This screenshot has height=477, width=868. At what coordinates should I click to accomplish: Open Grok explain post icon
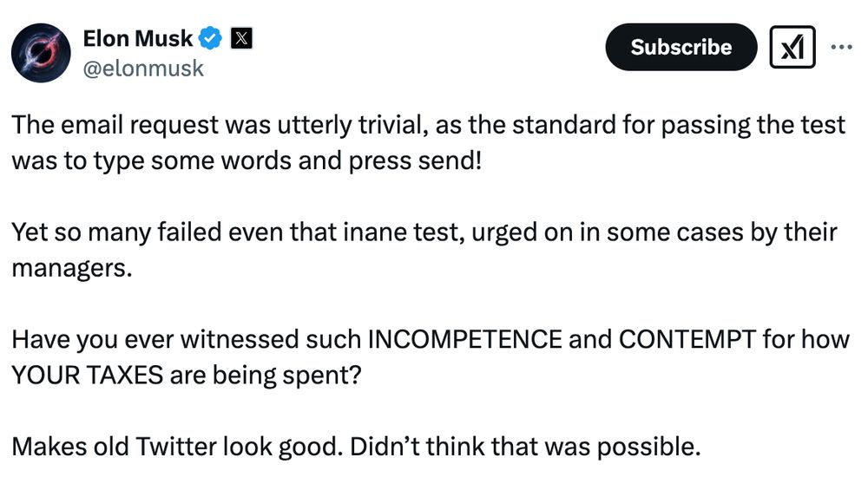792,47
